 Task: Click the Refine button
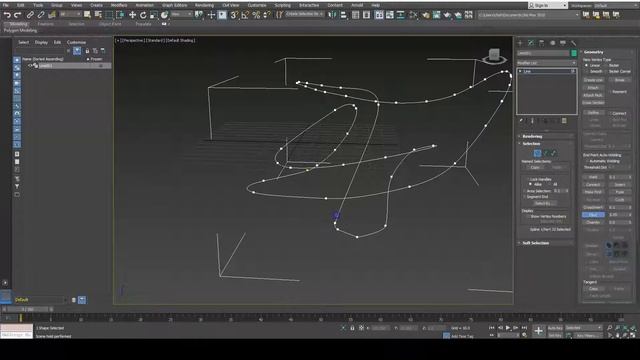coord(593,113)
